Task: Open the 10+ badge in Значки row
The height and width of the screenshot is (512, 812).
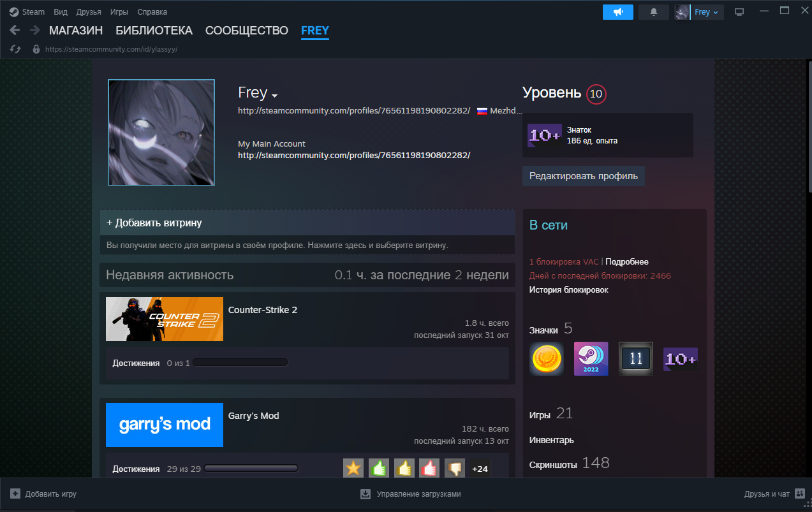Action: pyautogui.click(x=681, y=359)
